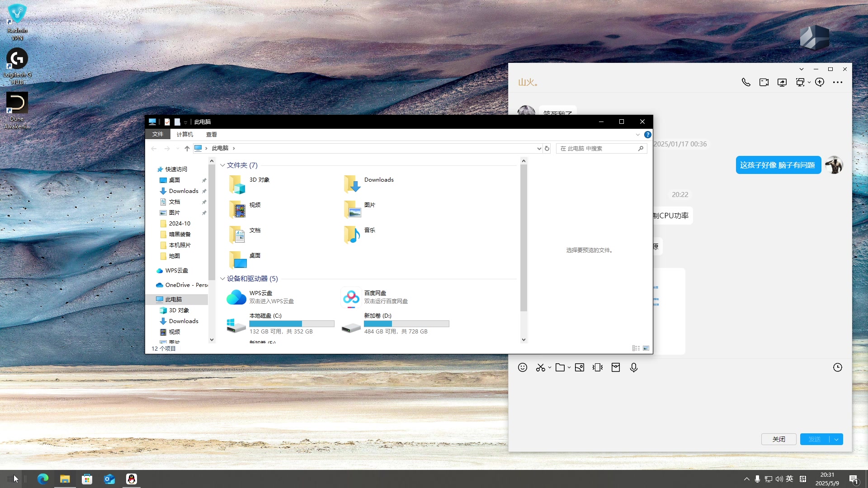This screenshot has width=868, height=488.
Task: Expand the Explorer ribbon chevron
Action: click(638, 135)
